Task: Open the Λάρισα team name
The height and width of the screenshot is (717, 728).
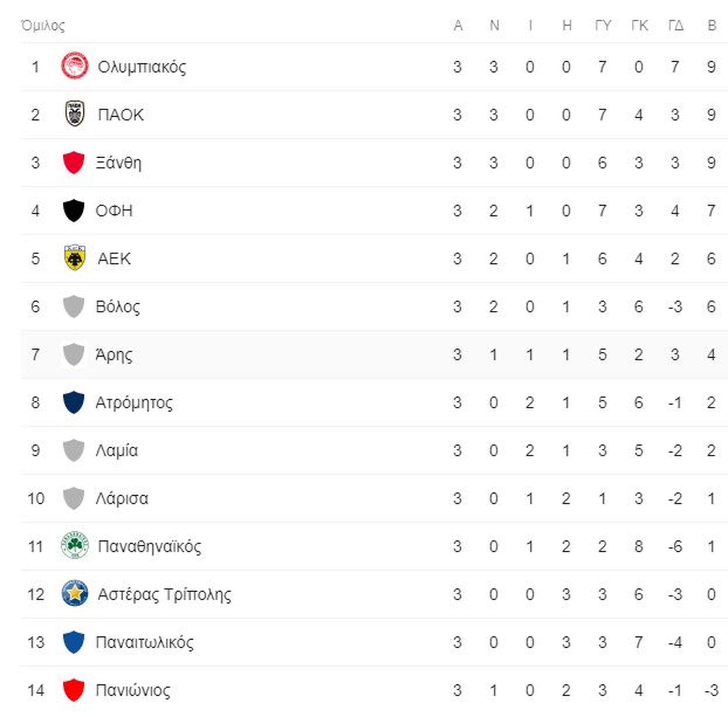Action: pyautogui.click(x=122, y=498)
